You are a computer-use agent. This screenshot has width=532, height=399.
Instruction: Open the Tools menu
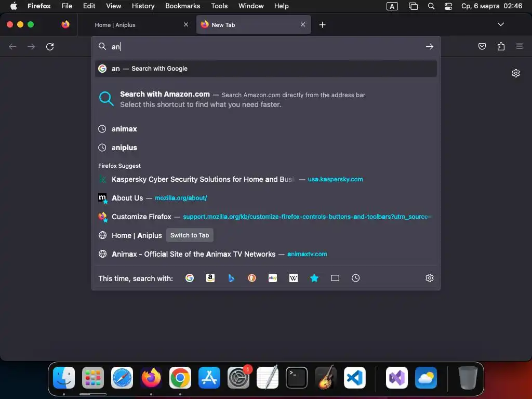pyautogui.click(x=219, y=6)
